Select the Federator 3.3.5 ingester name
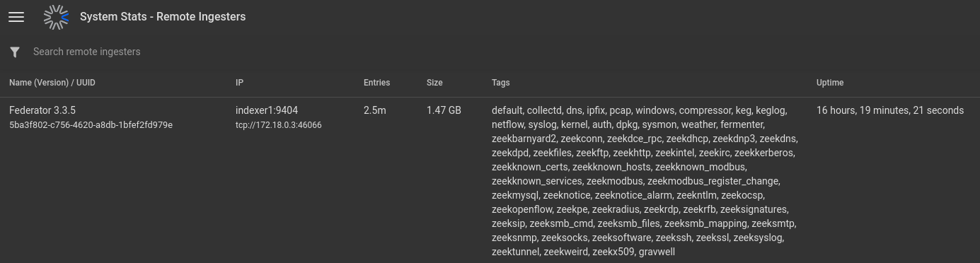 point(42,110)
